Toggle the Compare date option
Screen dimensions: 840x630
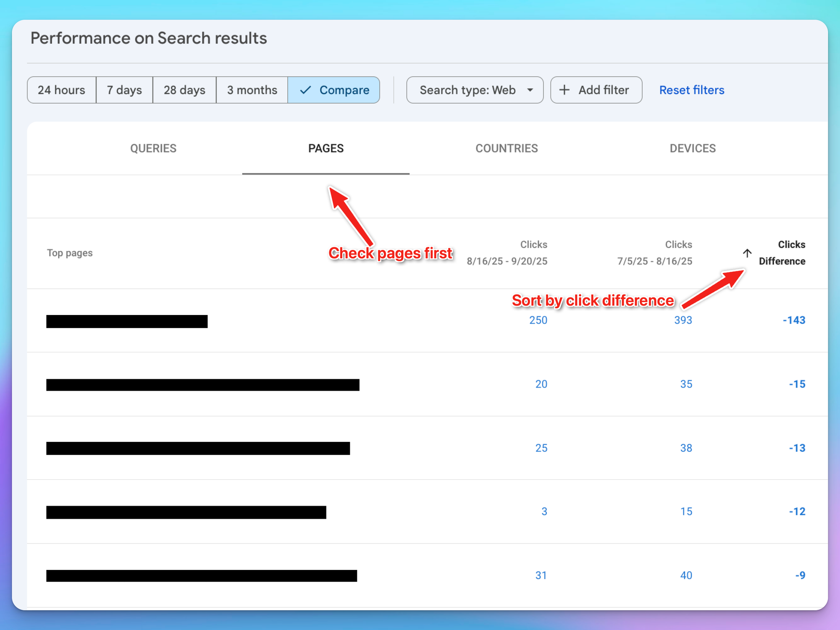pos(334,90)
